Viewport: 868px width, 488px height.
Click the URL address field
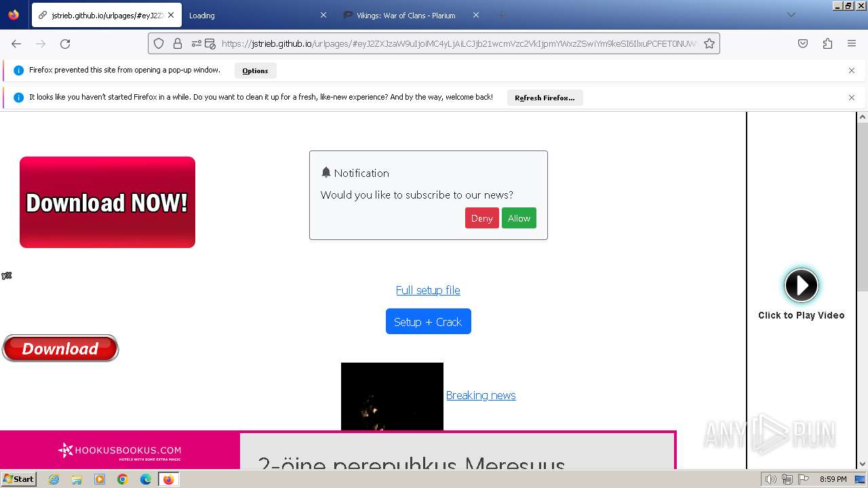click(x=459, y=43)
